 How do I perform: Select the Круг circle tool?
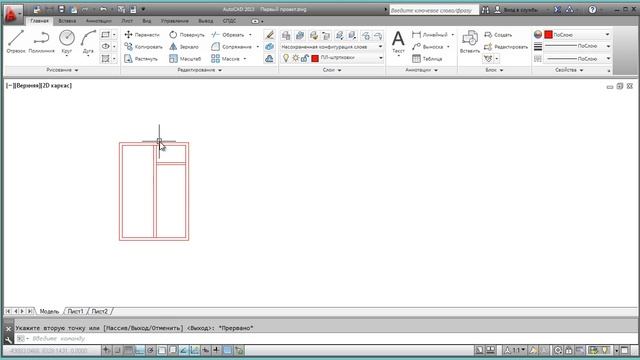pos(67,42)
